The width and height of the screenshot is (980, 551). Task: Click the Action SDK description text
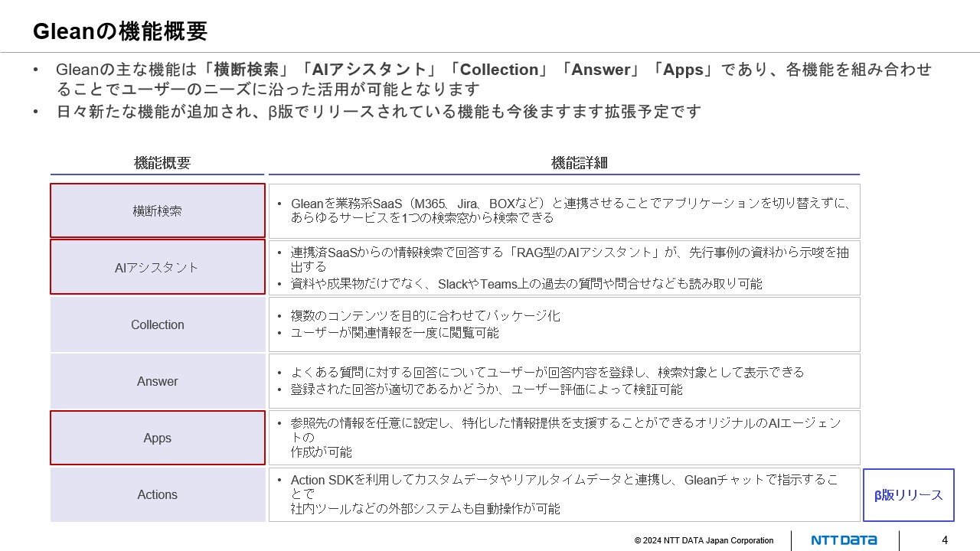coord(563,487)
